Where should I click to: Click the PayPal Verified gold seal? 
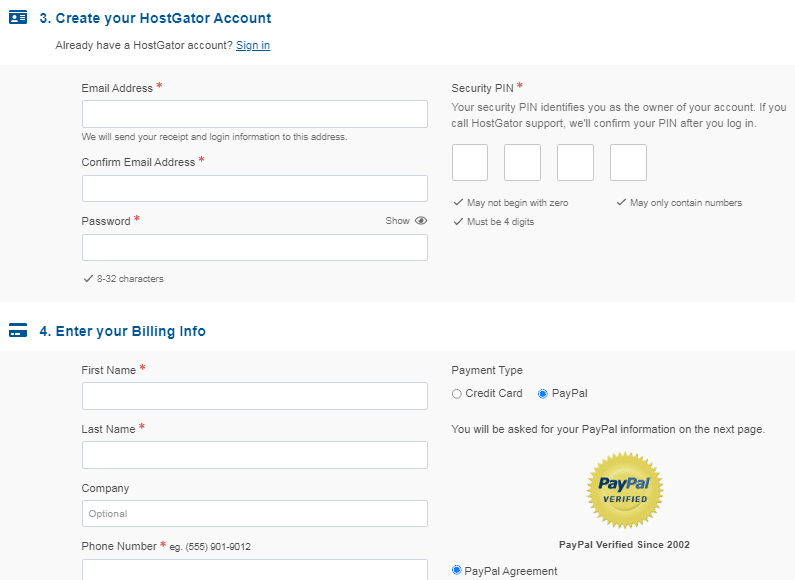pyautogui.click(x=624, y=490)
